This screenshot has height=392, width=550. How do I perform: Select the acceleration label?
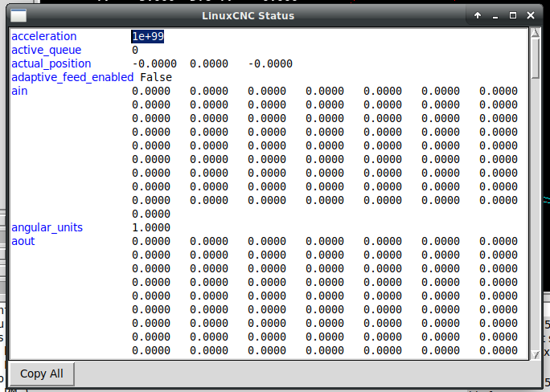click(x=44, y=36)
